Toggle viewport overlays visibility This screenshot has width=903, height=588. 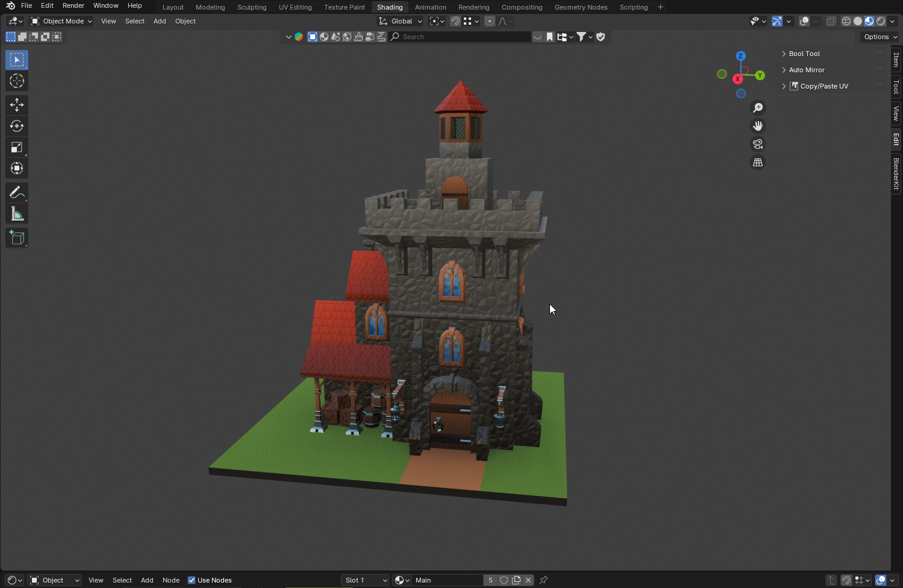(804, 21)
